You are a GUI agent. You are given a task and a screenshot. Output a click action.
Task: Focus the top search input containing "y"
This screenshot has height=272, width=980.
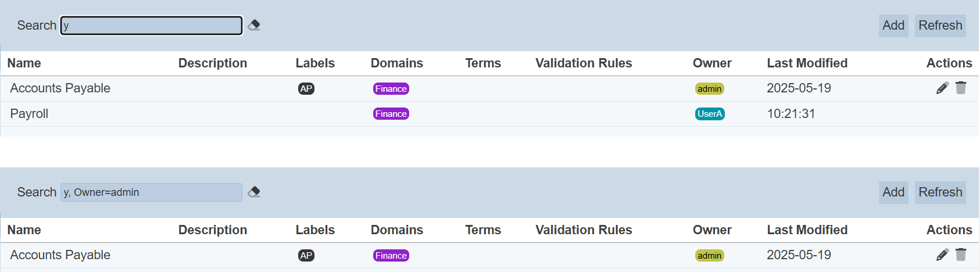coord(152,26)
